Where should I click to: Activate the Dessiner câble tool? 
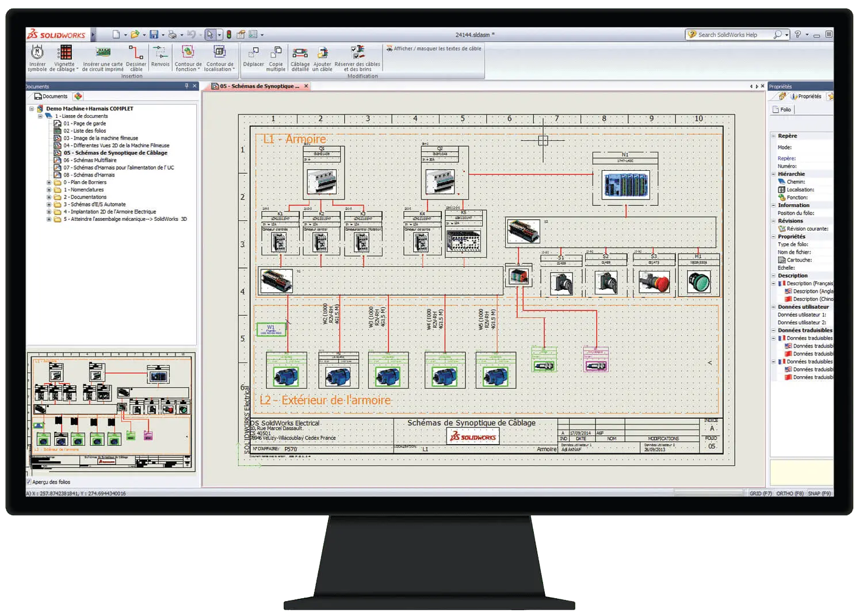[x=136, y=58]
